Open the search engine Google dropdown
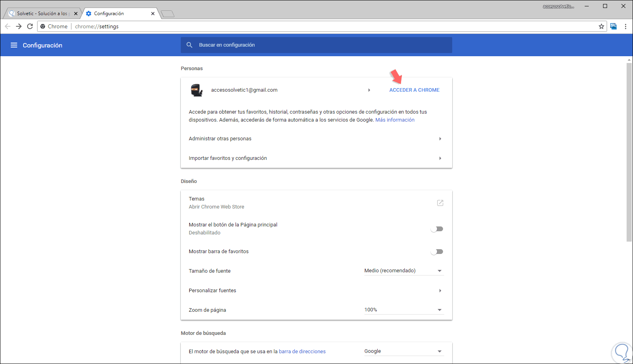 404,351
